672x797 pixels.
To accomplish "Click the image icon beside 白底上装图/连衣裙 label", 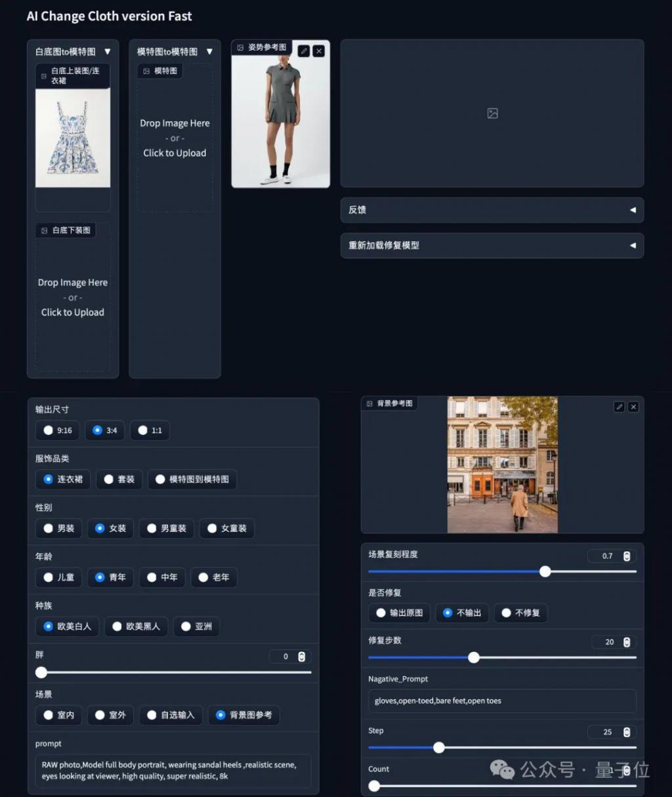I will 44,76.
